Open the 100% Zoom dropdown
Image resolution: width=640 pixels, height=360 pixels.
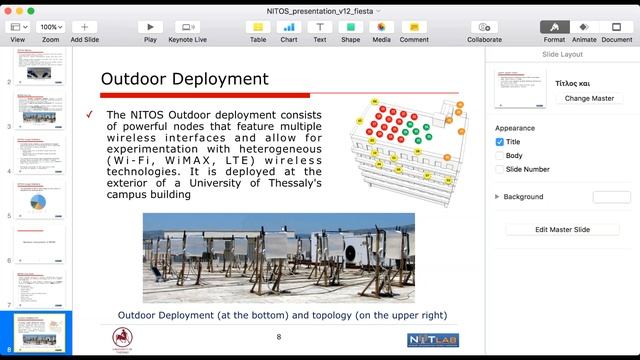tap(51, 27)
